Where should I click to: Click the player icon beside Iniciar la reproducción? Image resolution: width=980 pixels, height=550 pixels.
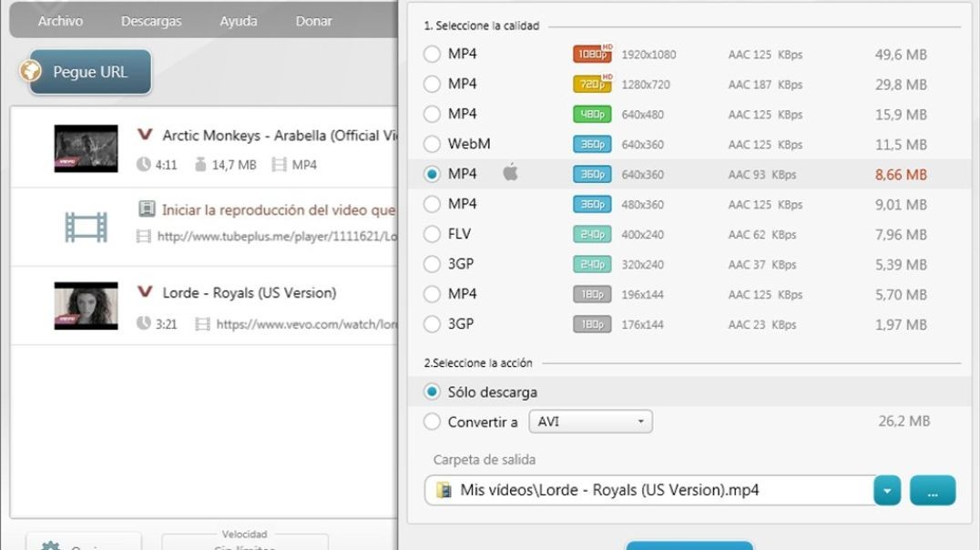[x=147, y=209]
